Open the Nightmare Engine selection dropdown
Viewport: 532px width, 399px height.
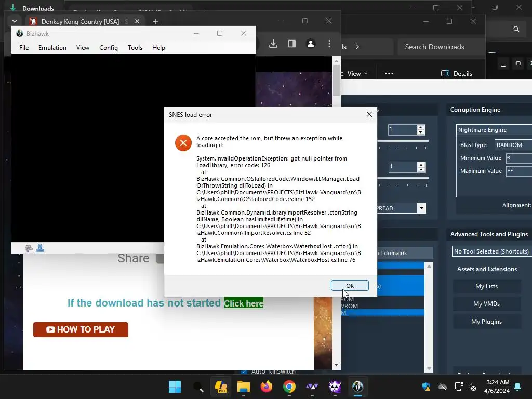pyautogui.click(x=494, y=130)
